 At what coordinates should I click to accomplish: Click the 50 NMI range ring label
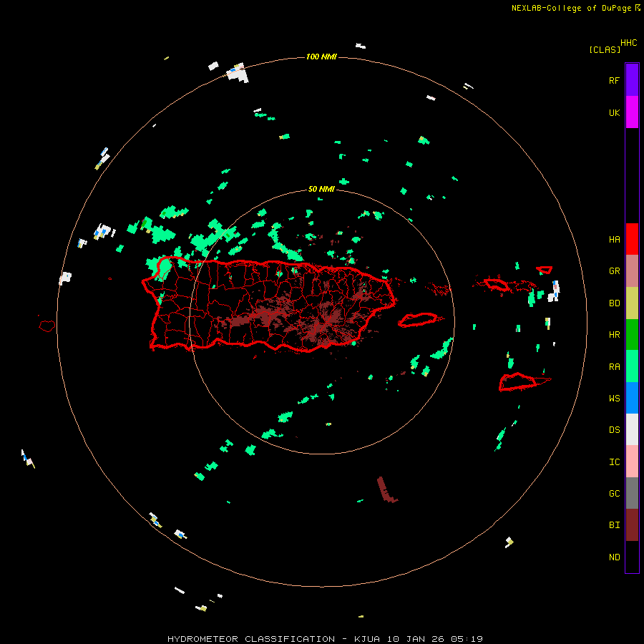tap(321, 189)
